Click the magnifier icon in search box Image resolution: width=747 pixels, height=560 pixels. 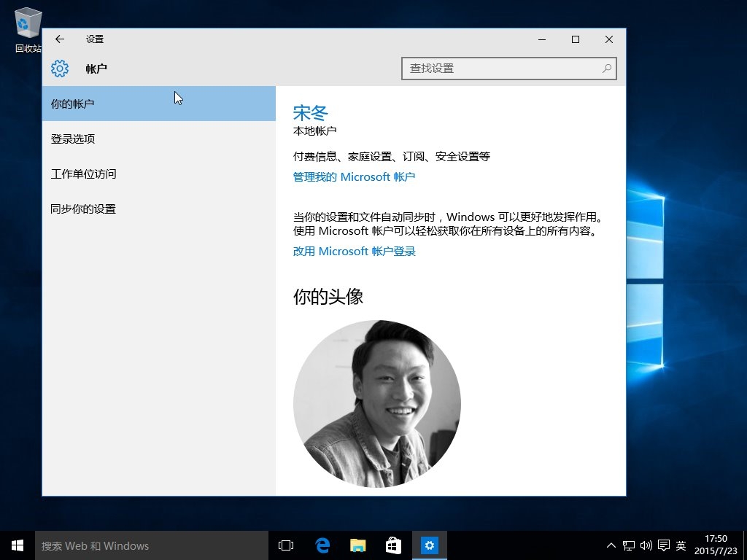[606, 69]
